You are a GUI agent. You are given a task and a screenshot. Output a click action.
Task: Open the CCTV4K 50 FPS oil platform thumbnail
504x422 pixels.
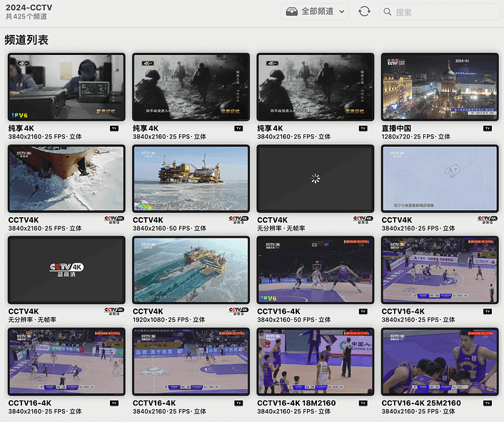click(191, 179)
